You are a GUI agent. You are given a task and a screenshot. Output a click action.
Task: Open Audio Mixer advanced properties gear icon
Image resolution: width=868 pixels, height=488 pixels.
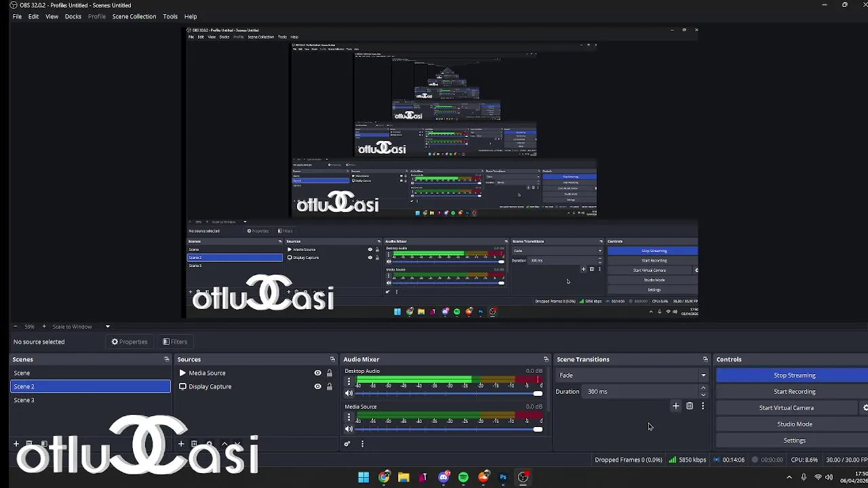click(347, 444)
